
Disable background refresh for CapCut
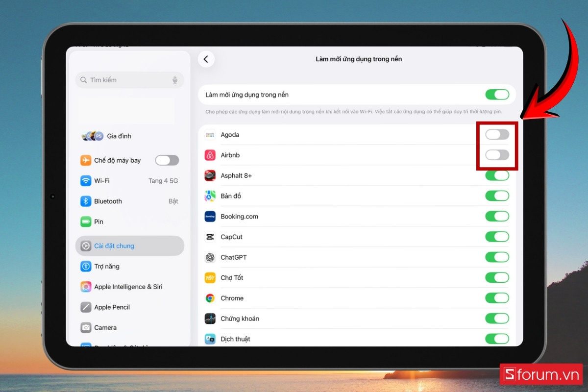point(497,237)
